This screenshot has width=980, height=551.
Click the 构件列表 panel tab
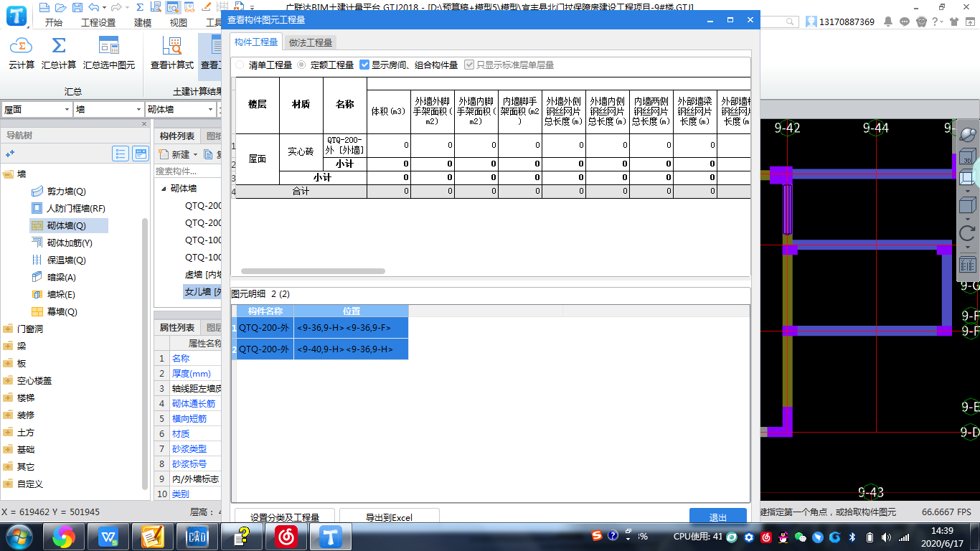[x=176, y=136]
